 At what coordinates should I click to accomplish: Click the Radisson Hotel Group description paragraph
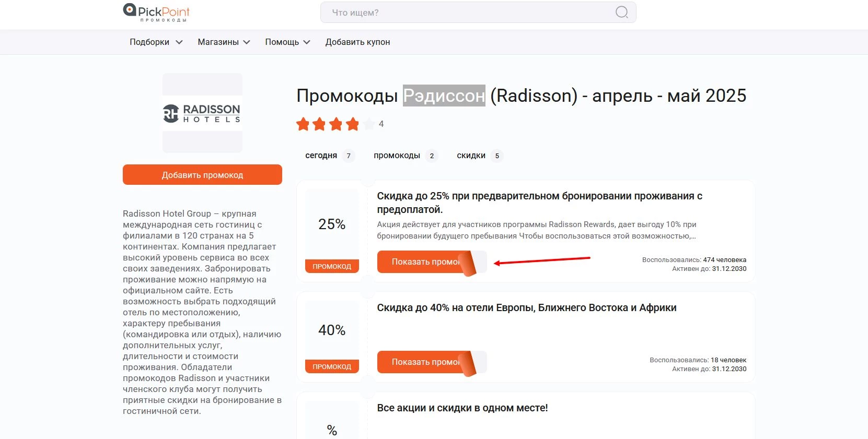tap(202, 312)
